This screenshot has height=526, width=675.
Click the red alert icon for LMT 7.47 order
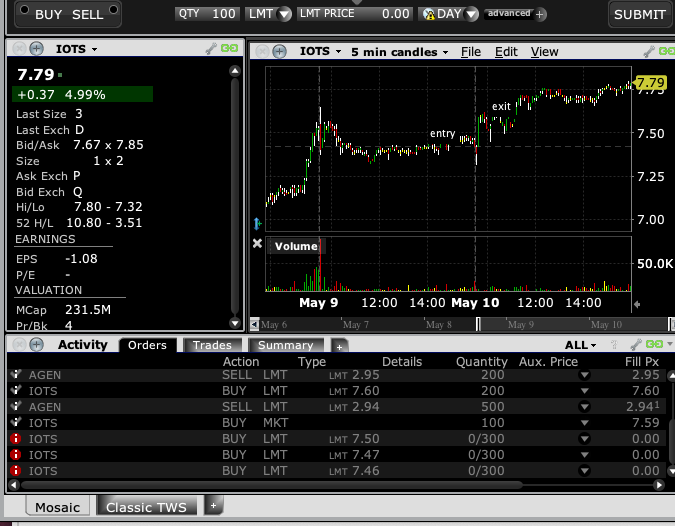coord(15,455)
